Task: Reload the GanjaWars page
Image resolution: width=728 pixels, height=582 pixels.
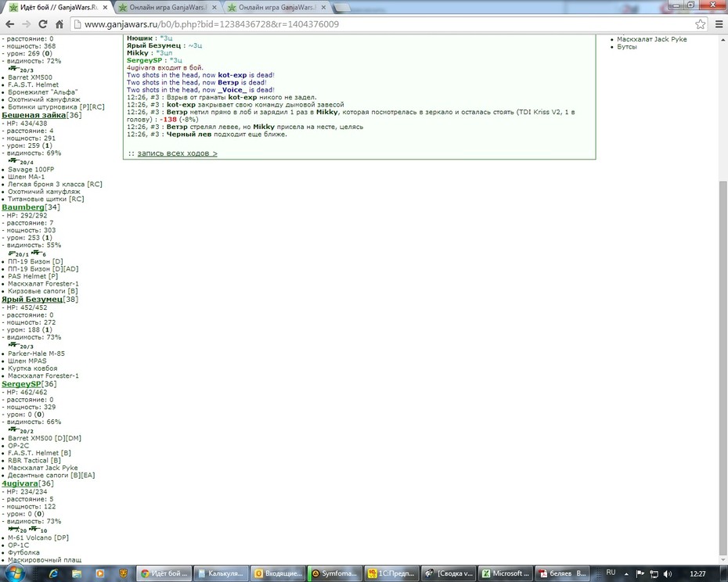Action: click(43, 24)
